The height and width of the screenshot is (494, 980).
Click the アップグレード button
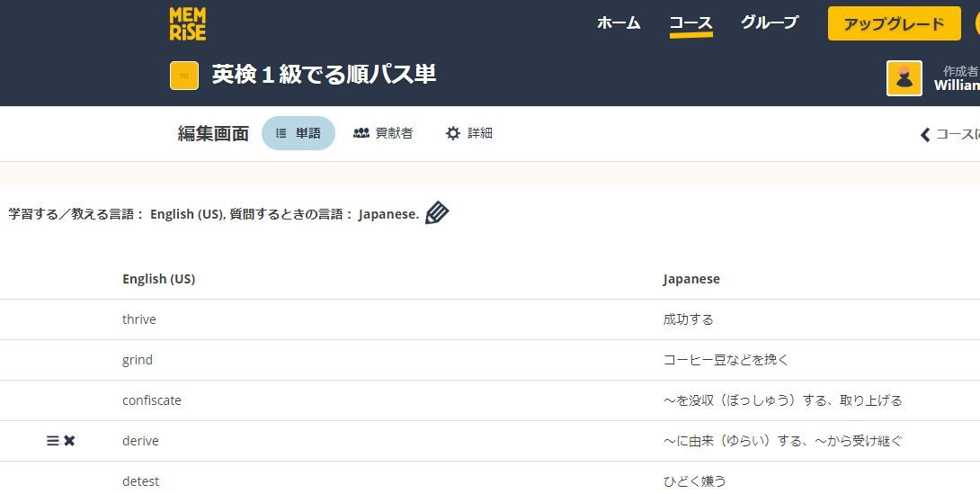[x=894, y=24]
